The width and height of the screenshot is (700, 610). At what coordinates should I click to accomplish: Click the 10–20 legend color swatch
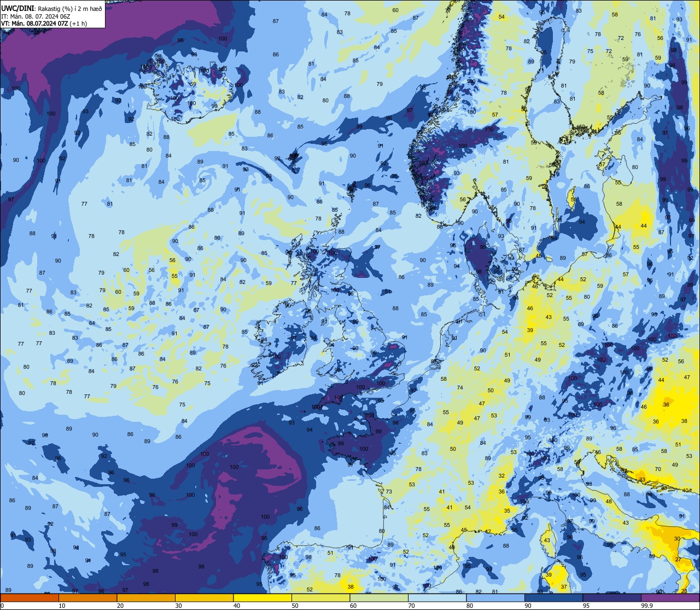[87, 597]
